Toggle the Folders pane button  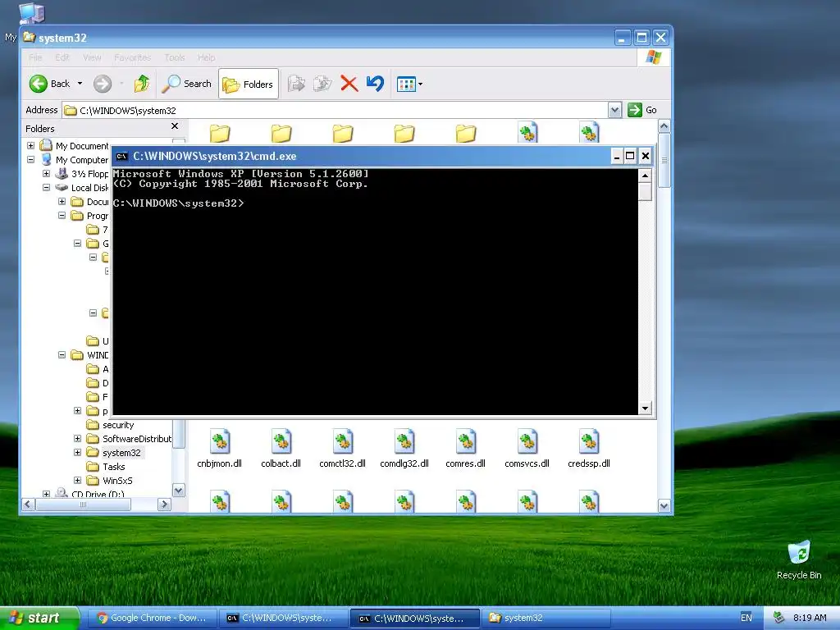(x=248, y=84)
